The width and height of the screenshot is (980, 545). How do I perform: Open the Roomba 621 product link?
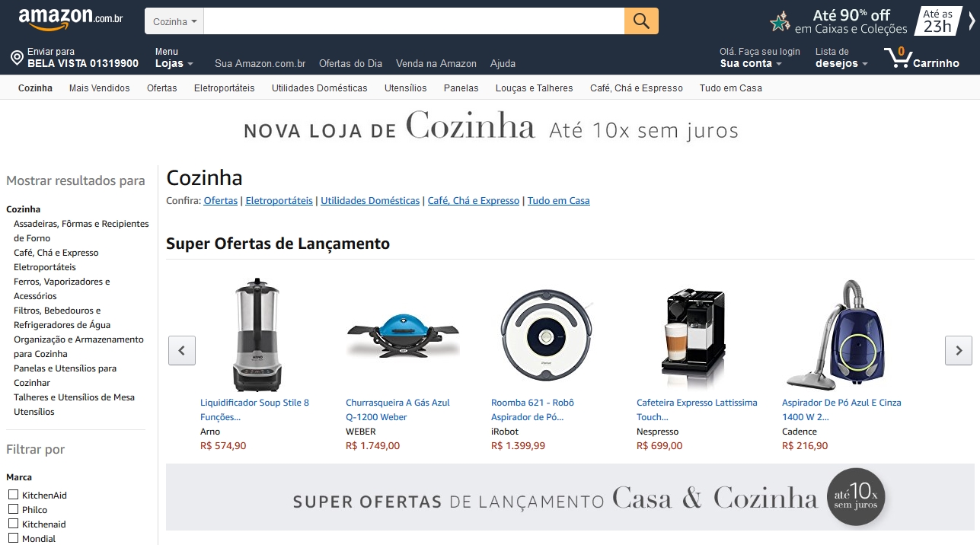coord(533,410)
